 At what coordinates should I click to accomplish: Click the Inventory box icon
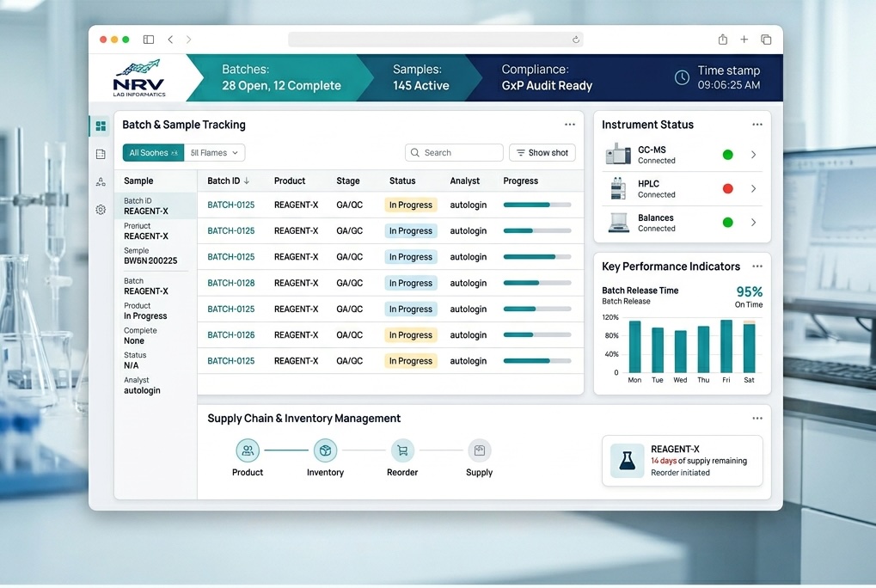tap(325, 450)
